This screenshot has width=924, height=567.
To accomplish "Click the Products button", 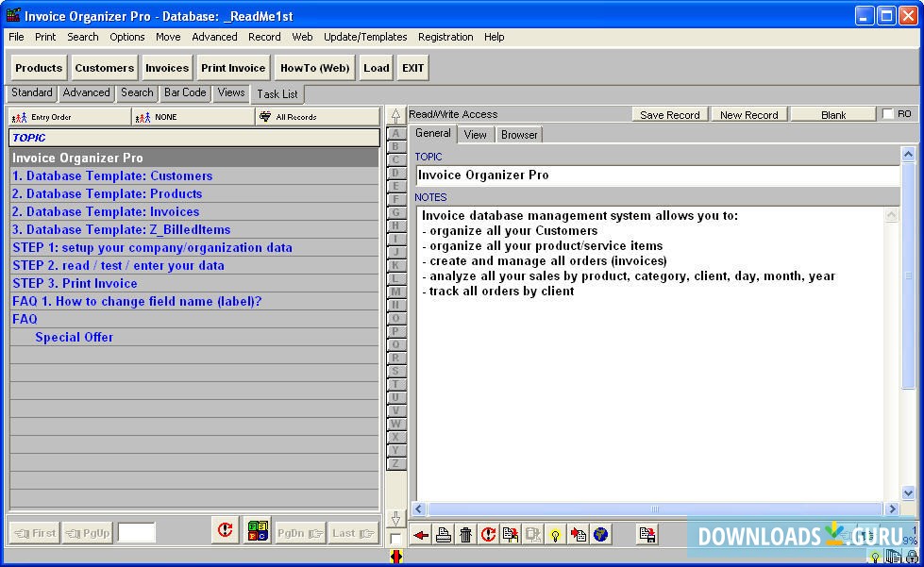I will coord(39,68).
